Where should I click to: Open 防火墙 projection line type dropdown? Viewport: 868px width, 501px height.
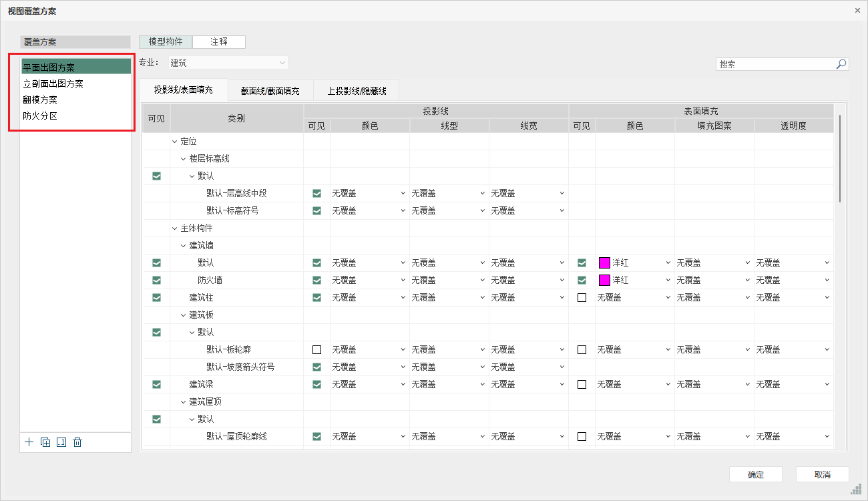[449, 280]
